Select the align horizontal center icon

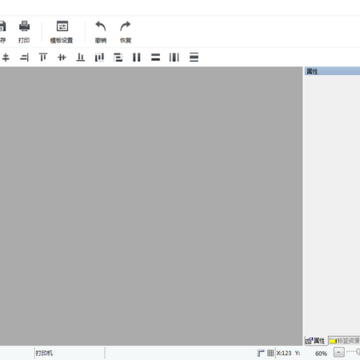[x=5, y=58]
